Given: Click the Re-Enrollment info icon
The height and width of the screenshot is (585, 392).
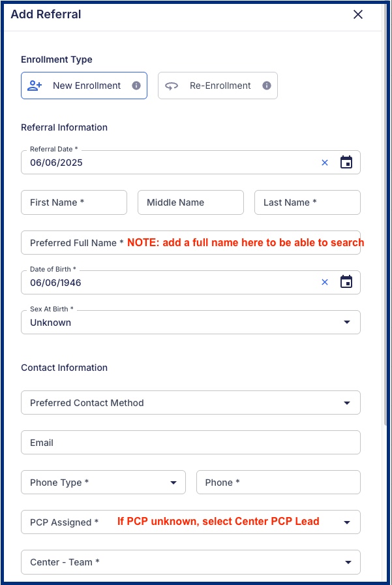Looking at the screenshot, I should [x=266, y=86].
